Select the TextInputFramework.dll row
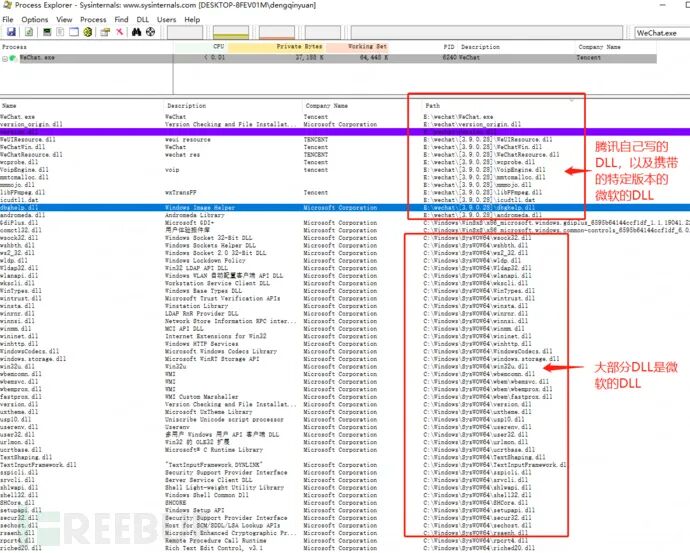This screenshot has height=553, width=690. 345,465
